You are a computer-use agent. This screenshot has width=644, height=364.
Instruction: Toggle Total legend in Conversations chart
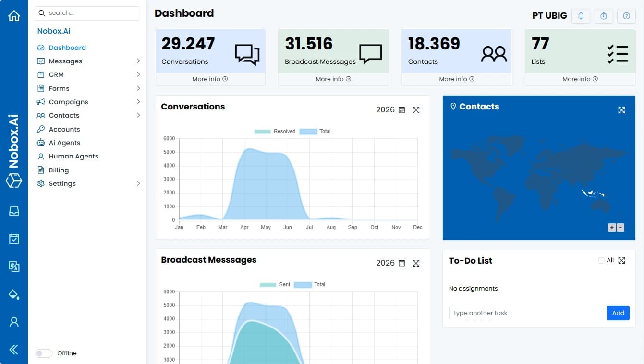[315, 131]
